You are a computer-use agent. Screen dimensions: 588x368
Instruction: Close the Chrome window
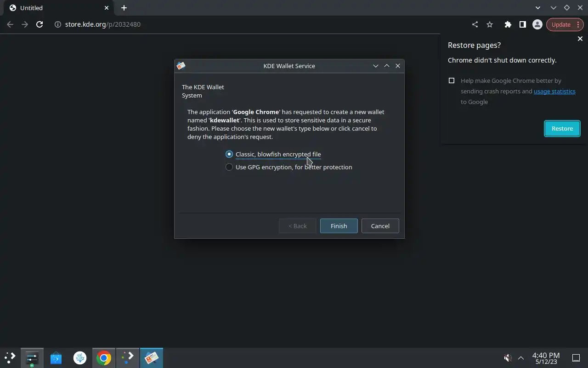pos(580,8)
